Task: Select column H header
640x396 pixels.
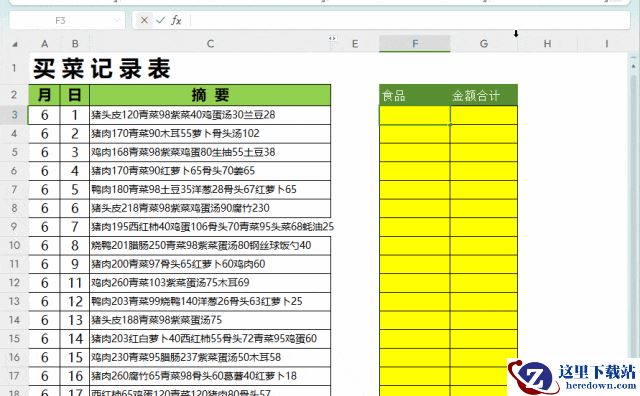Action: pos(547,44)
